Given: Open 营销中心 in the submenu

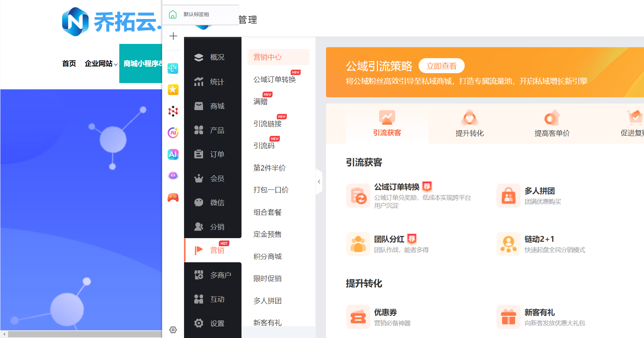Looking at the screenshot, I should (278, 57).
